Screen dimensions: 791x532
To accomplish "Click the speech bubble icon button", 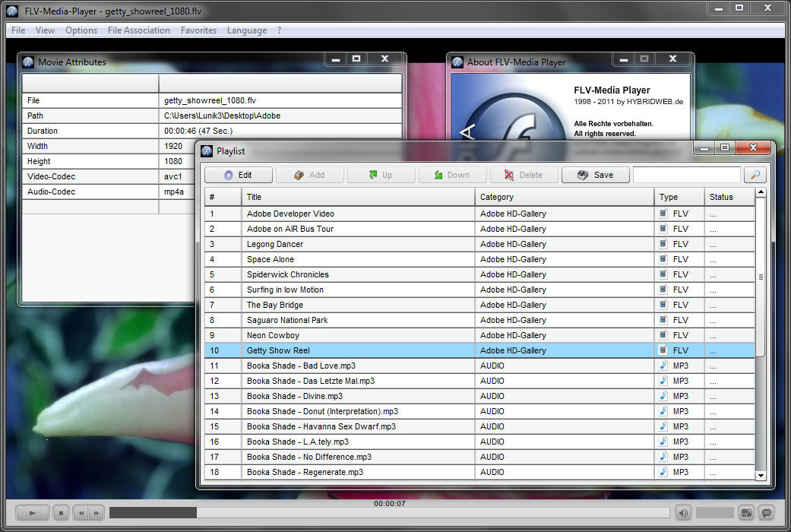I will (767, 513).
